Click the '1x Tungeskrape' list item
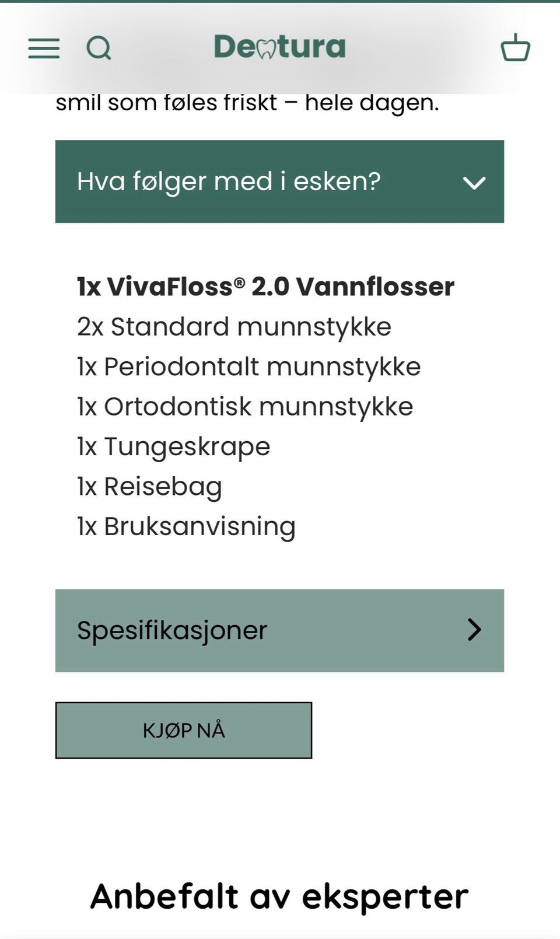Viewport: 560px width, 939px height. [174, 447]
